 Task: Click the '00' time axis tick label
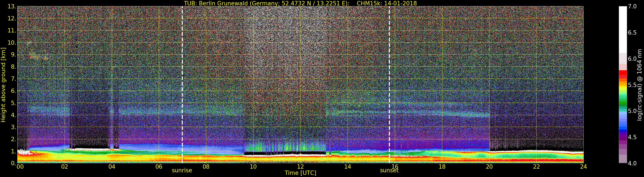tap(20, 167)
